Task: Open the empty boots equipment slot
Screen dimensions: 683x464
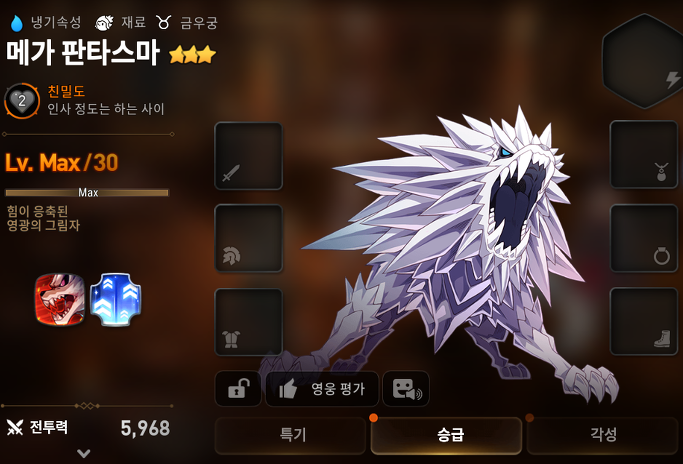Action: point(644,322)
